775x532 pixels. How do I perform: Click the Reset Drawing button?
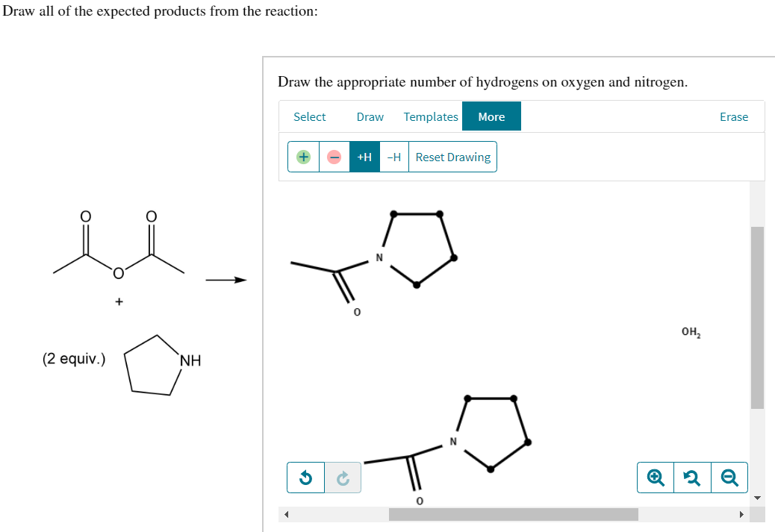(x=452, y=157)
